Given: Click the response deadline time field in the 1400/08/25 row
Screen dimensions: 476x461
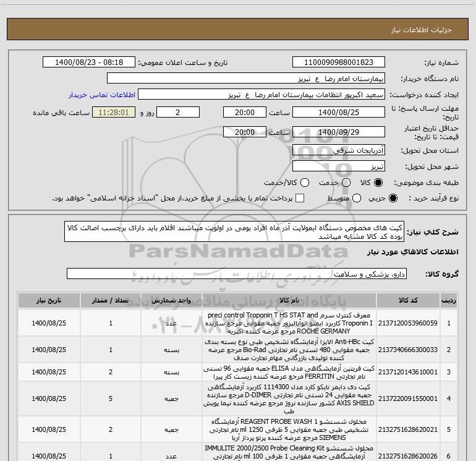Looking at the screenshot, I should click(x=245, y=112).
